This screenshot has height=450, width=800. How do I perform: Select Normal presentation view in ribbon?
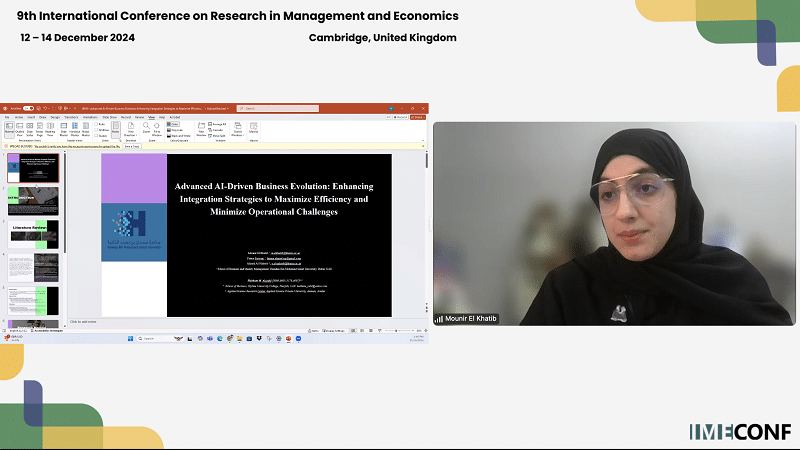pyautogui.click(x=9, y=128)
